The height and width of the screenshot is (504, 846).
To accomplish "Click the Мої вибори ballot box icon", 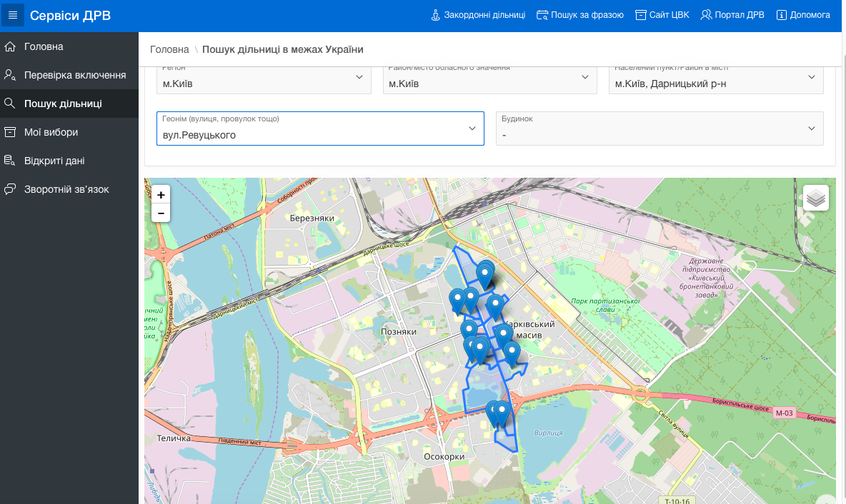I will [10, 132].
